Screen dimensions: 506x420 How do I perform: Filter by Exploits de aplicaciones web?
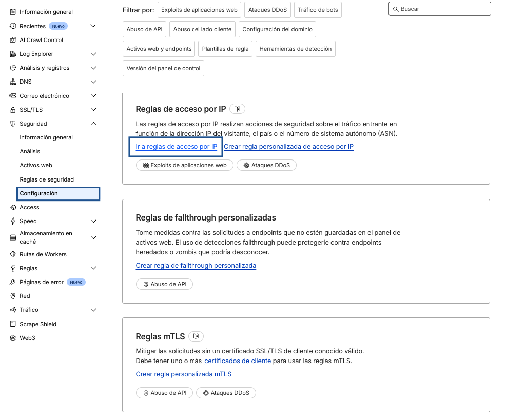point(199,10)
